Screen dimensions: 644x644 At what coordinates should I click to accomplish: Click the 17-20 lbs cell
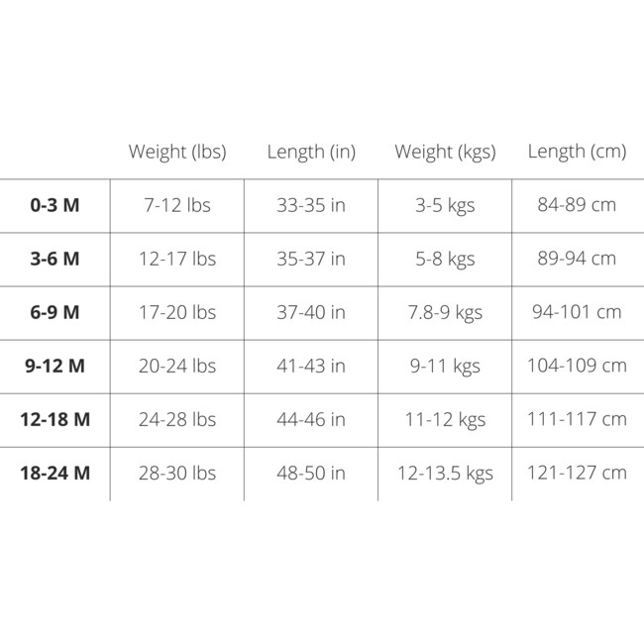point(177,312)
